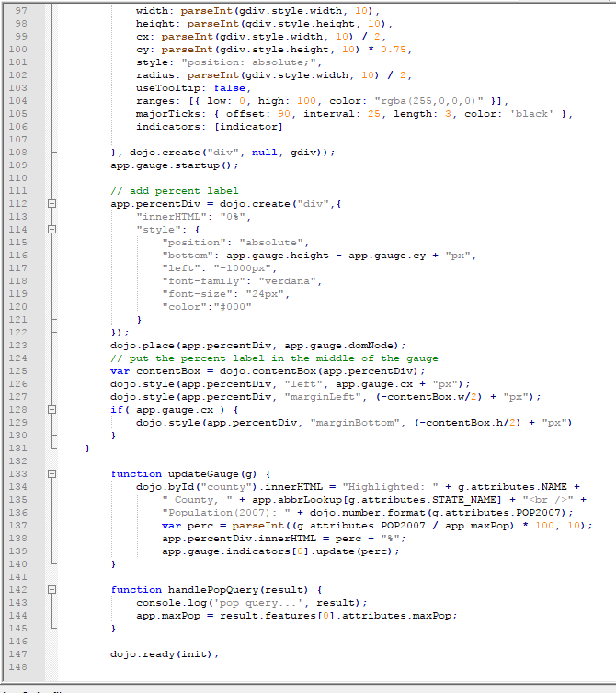Click 'update(perc)' call on line 139
616x693 pixels.
point(354,551)
